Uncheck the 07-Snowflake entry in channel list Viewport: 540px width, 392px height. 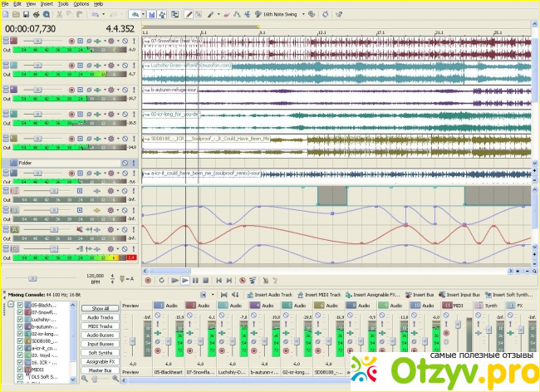(20, 312)
